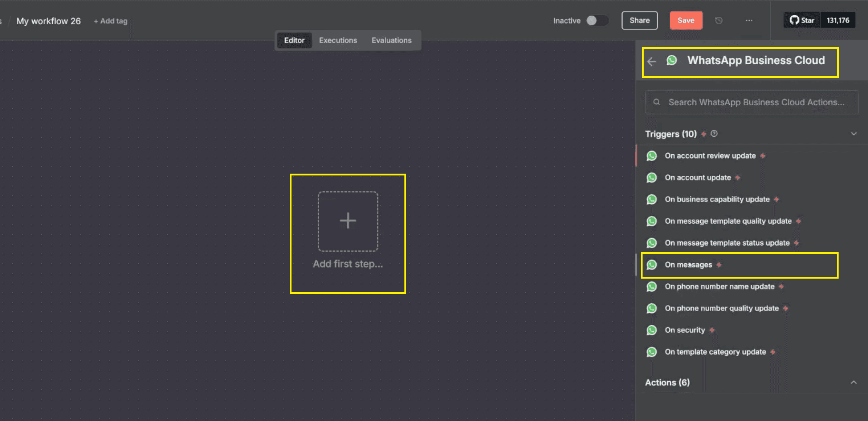Open workflow history clock icon

pos(719,20)
